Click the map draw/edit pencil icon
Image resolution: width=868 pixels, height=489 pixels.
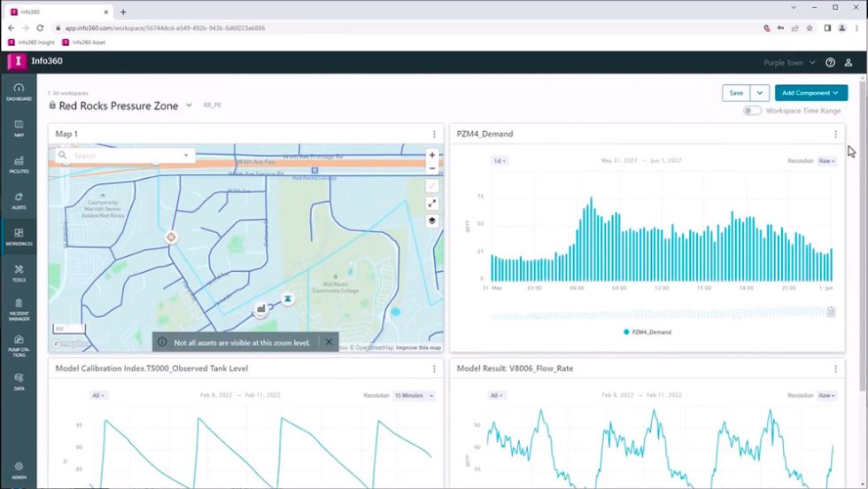coord(432,186)
